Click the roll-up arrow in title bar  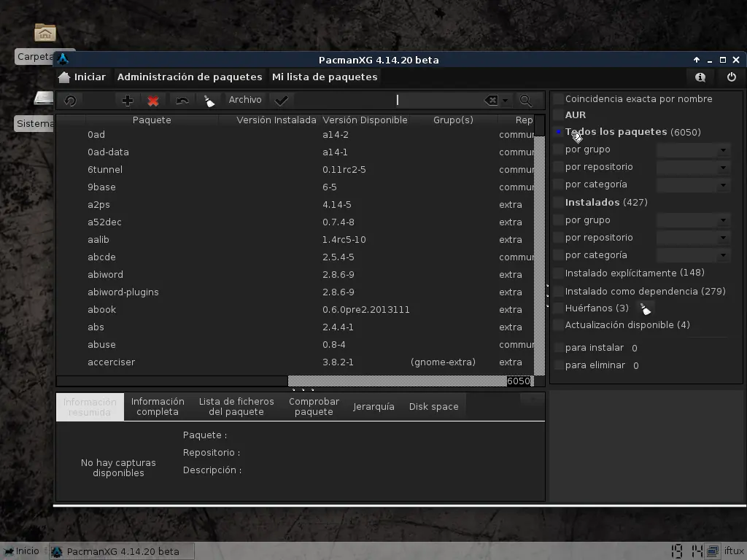pyautogui.click(x=697, y=60)
